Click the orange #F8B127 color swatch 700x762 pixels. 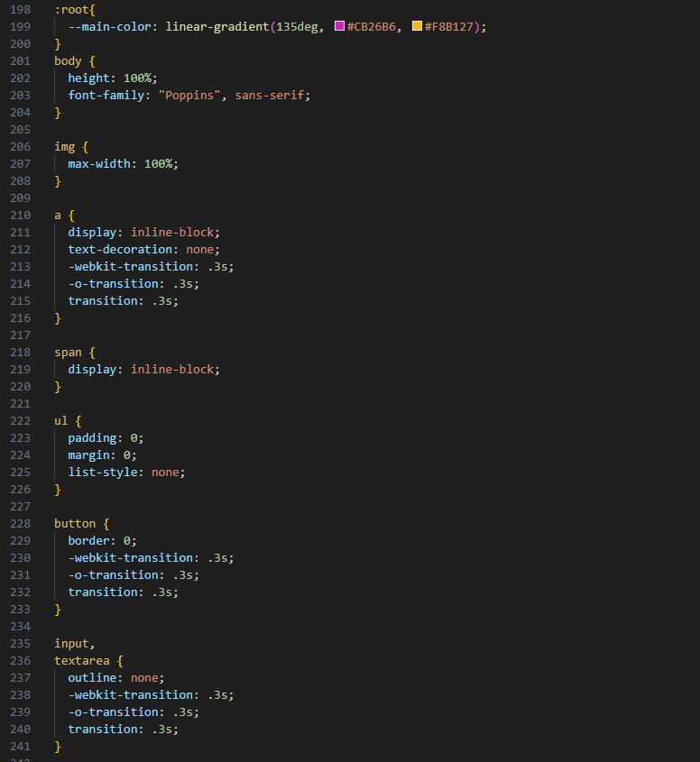(417, 27)
